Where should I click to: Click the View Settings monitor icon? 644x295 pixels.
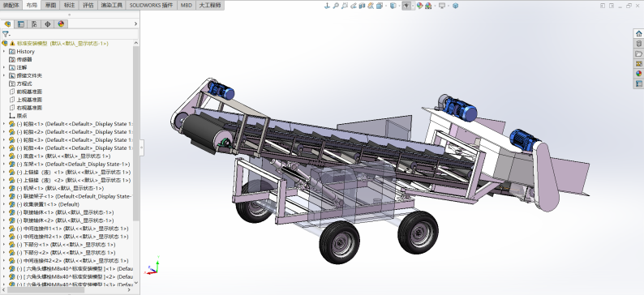point(441,6)
